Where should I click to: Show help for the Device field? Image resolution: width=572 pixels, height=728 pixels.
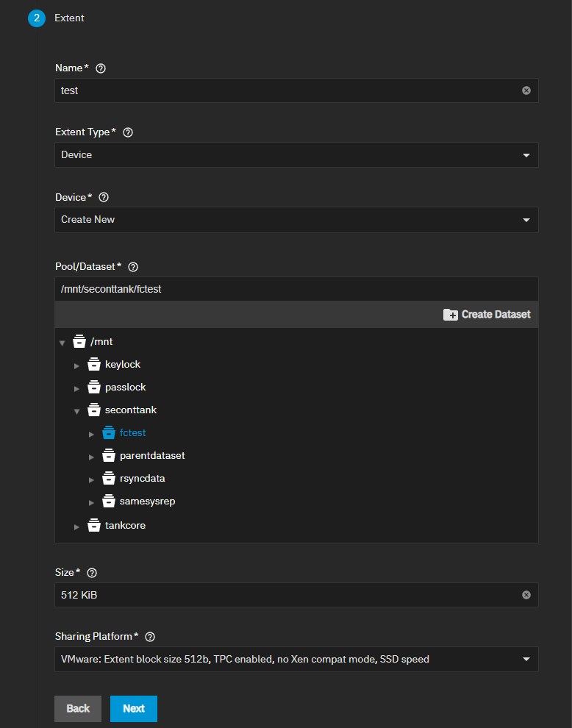tap(104, 197)
